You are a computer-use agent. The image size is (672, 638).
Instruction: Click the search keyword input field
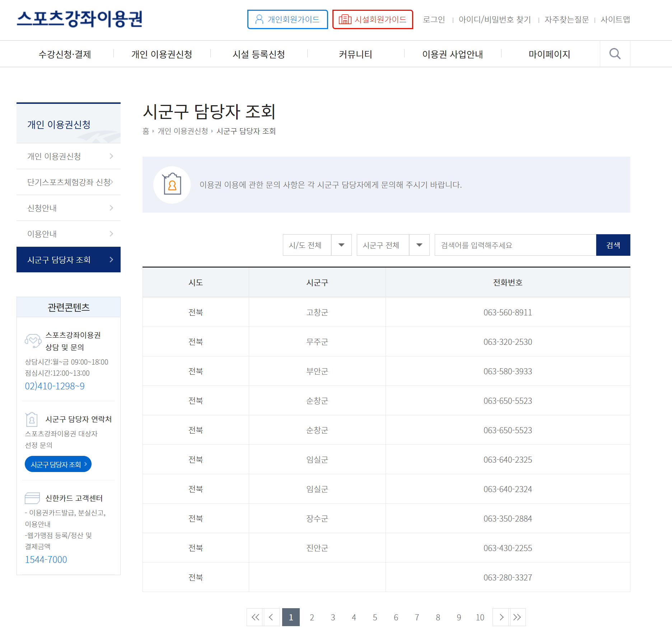[513, 245]
